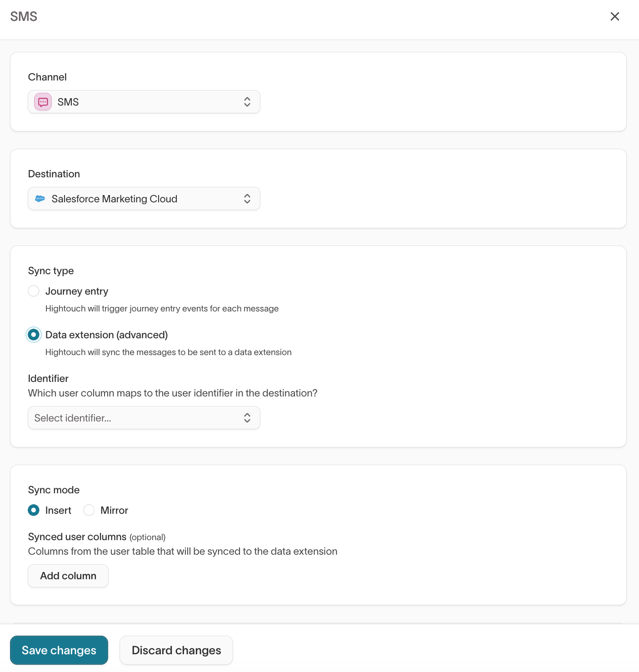The width and height of the screenshot is (639, 672).
Task: Switch sync mode to Mirror
Action: coord(89,510)
